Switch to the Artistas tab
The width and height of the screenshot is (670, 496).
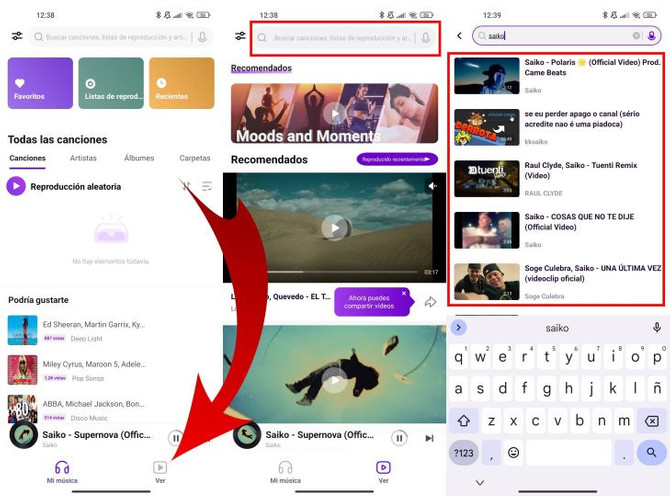[x=83, y=158]
